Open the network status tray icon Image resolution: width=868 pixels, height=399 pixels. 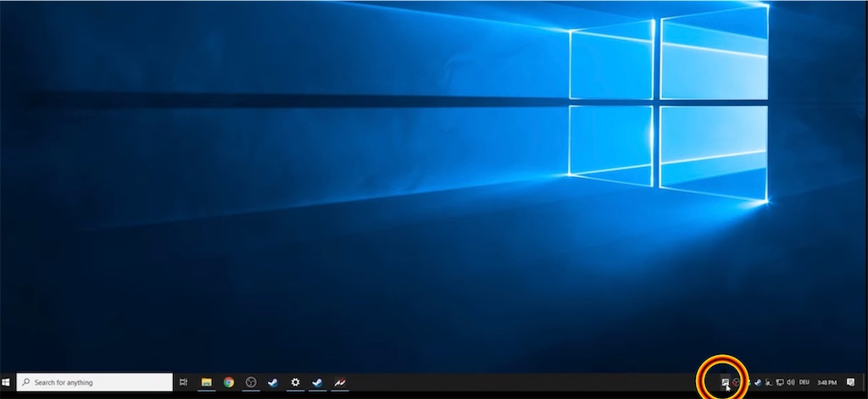[780, 382]
